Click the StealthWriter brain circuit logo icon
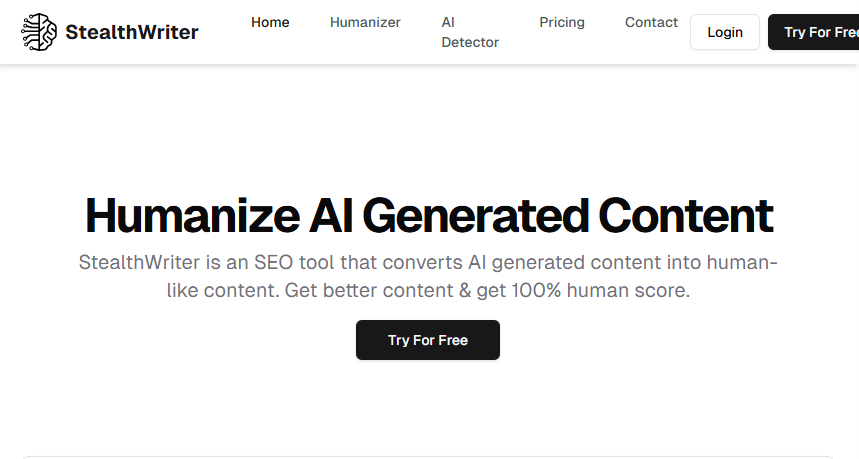The height and width of the screenshot is (459, 859). click(39, 32)
